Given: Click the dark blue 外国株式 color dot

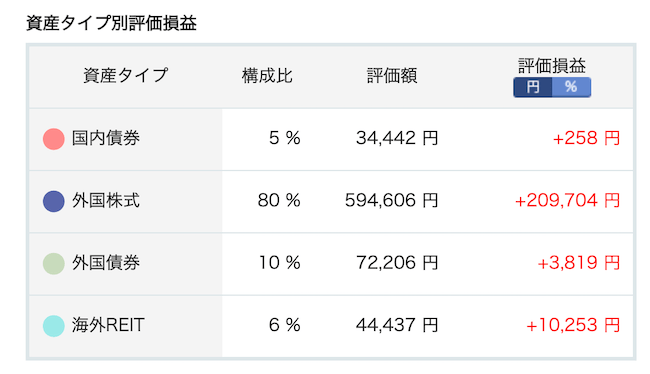Looking at the screenshot, I should [54, 201].
